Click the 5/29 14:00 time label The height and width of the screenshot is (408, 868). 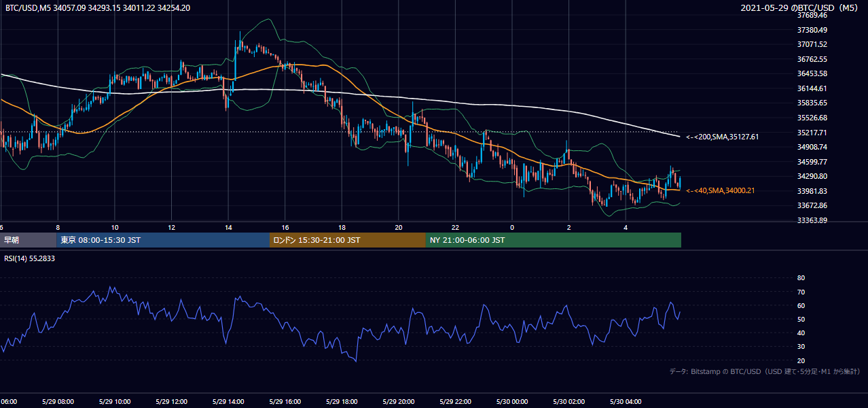click(228, 401)
